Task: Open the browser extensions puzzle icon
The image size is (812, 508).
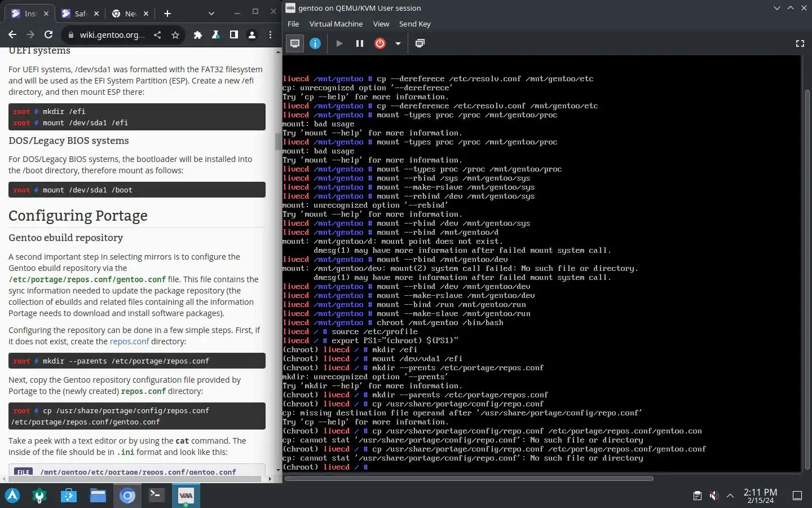Action: [197, 35]
